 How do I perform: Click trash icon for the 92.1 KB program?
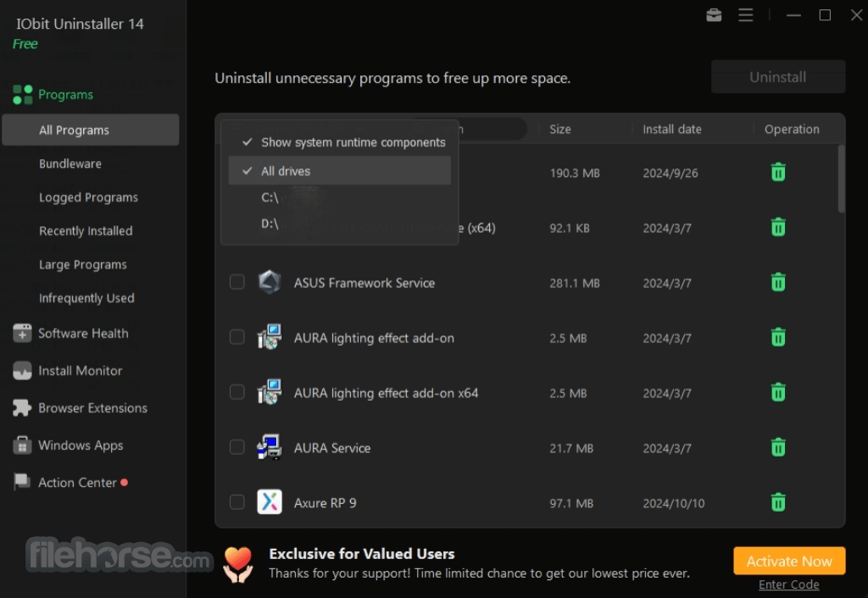pyautogui.click(x=778, y=227)
